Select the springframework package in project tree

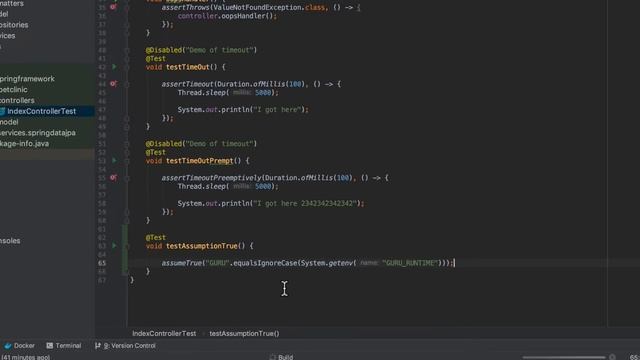pyautogui.click(x=27, y=79)
